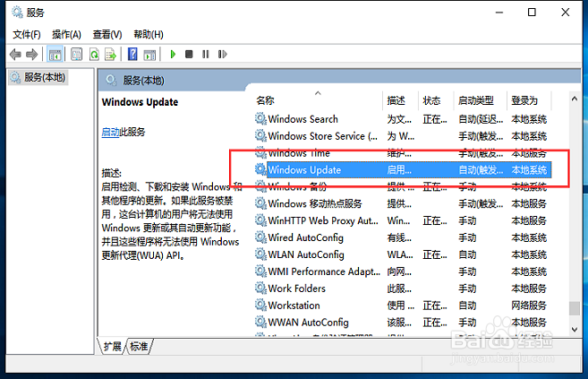Click the gear icon beside Windows Search
Viewport: 588px width, 379px height.
tap(260, 118)
